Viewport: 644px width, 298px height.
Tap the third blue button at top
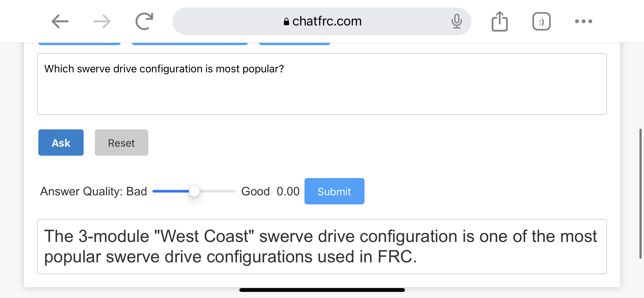click(x=295, y=44)
